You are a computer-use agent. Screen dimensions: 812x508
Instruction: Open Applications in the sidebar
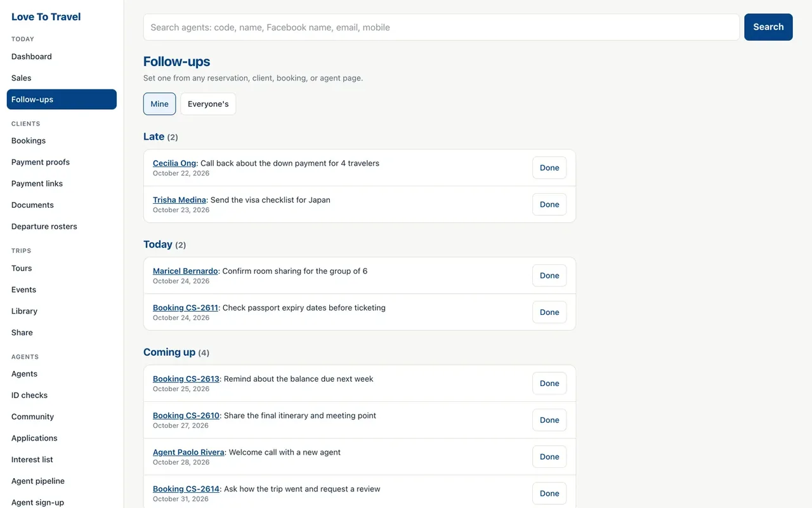[x=62, y=438]
